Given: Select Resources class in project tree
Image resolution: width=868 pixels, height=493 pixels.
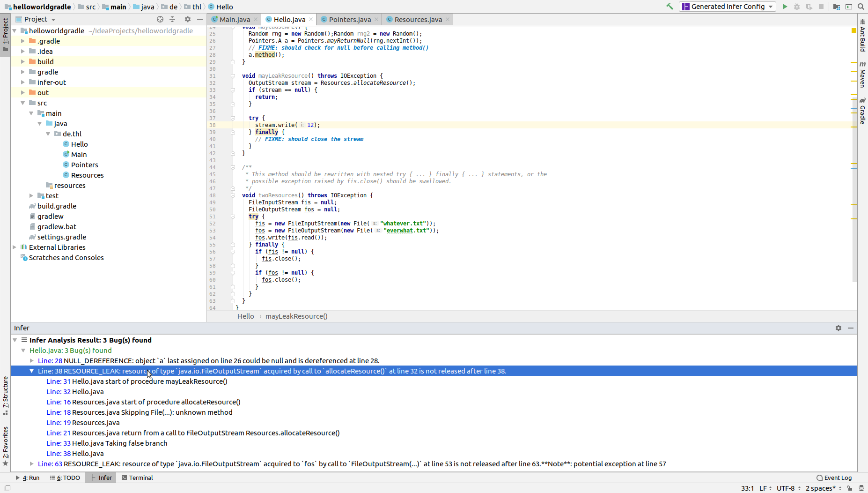Looking at the screenshot, I should point(87,175).
